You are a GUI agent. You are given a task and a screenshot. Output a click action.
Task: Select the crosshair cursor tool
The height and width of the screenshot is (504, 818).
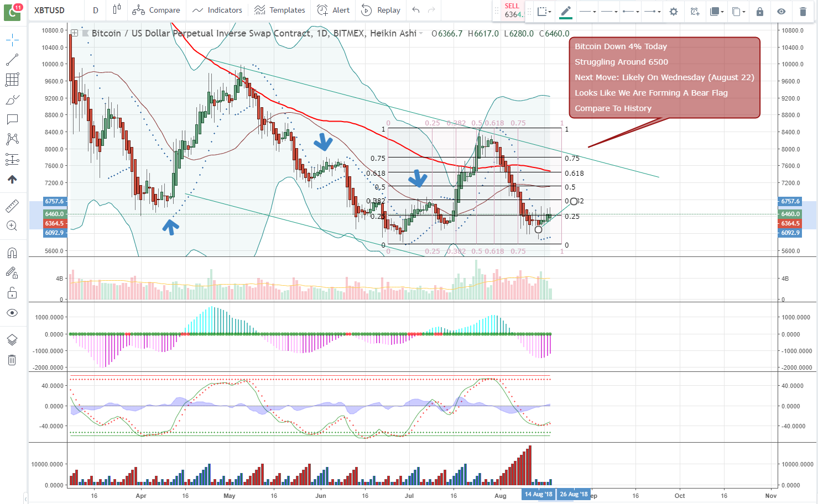(12, 40)
